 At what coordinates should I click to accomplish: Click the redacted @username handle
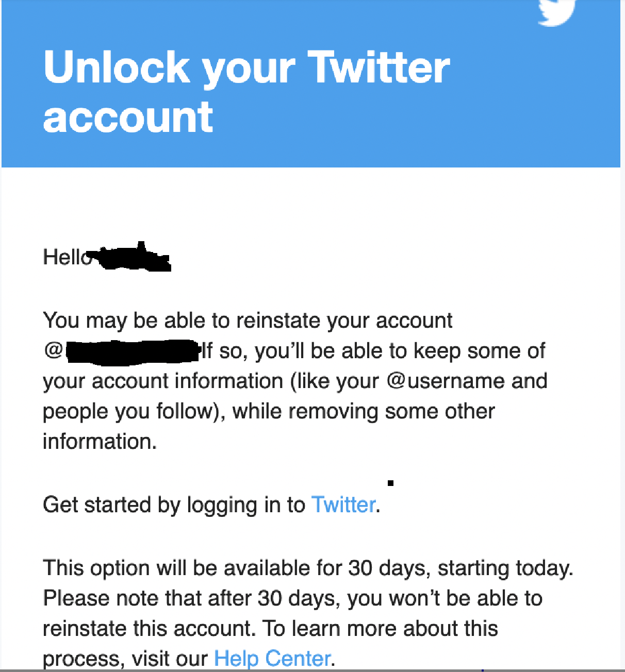133,350
